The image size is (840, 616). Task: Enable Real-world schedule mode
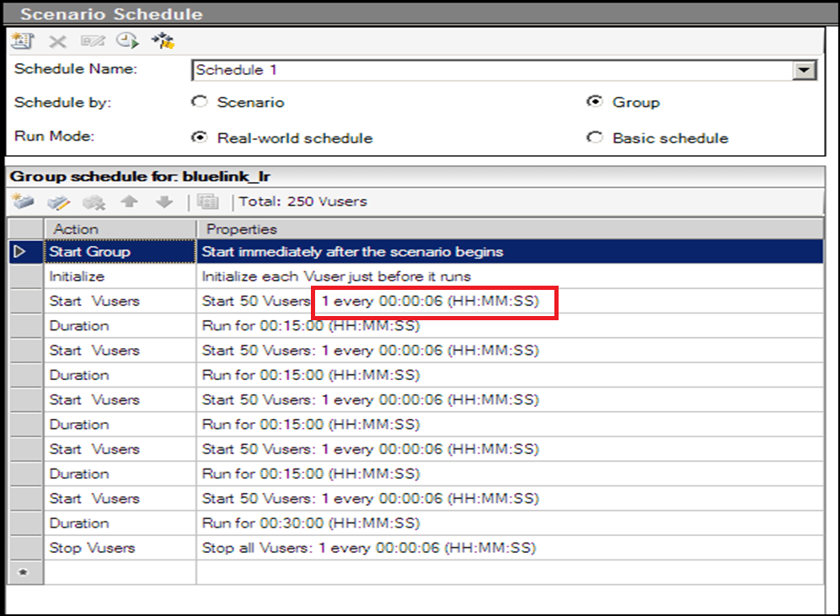pyautogui.click(x=200, y=137)
